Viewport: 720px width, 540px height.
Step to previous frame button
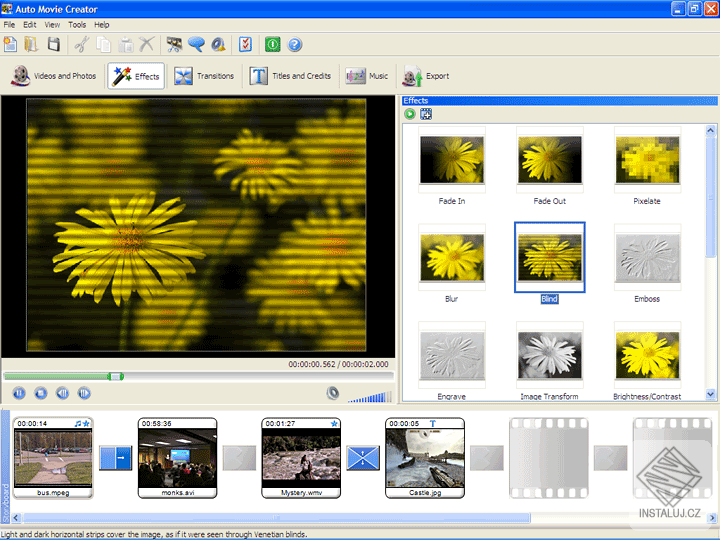pos(62,393)
